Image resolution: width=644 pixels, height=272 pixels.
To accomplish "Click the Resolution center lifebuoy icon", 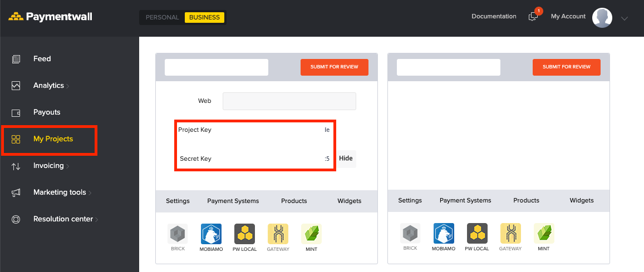I will coord(16,219).
